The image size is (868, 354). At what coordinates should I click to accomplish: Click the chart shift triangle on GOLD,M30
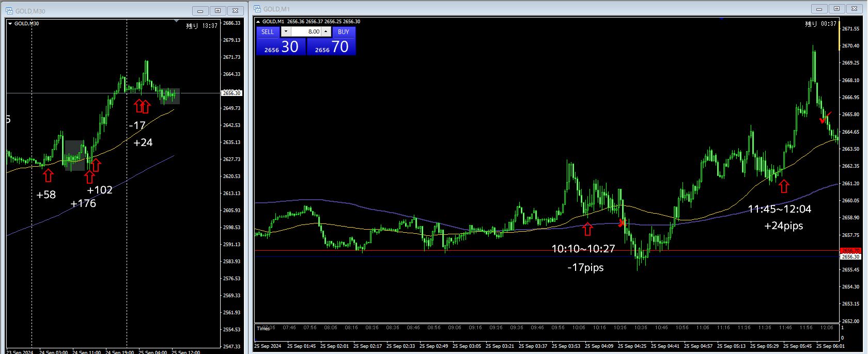pyautogui.click(x=177, y=21)
